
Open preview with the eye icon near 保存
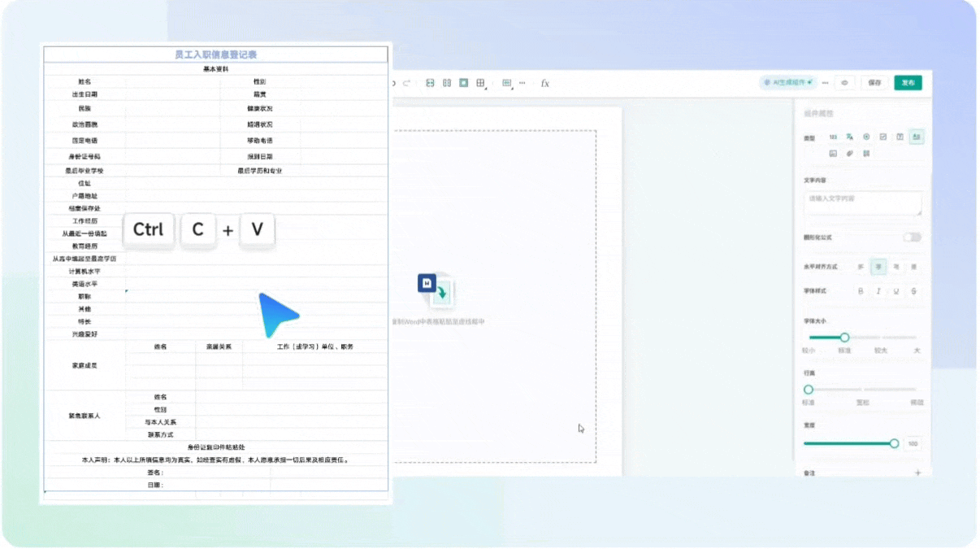tap(845, 82)
